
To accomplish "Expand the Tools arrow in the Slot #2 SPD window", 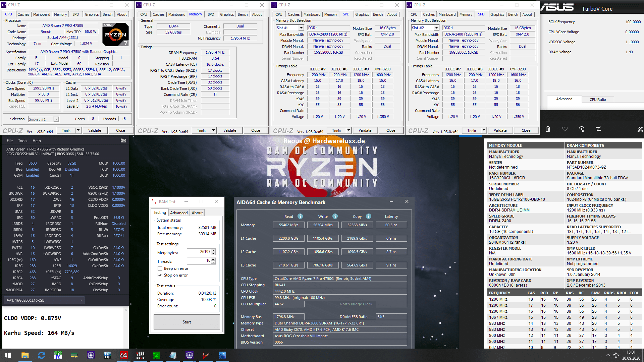I will [484, 130].
